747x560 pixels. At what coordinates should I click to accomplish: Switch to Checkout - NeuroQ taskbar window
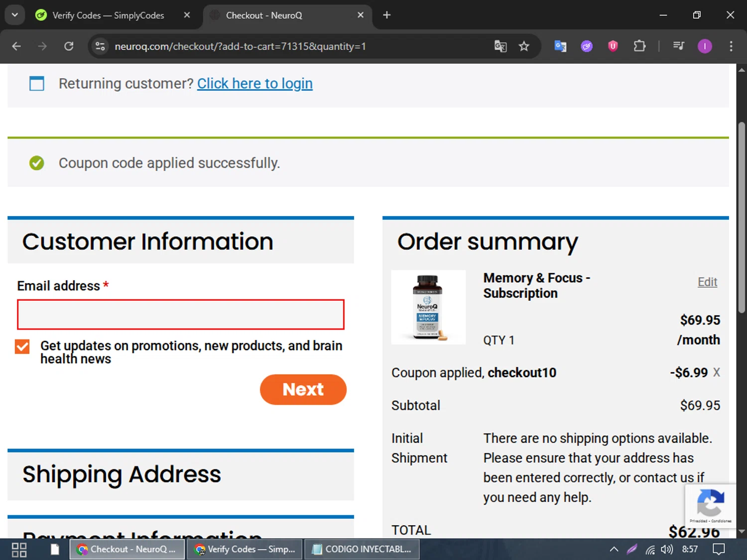[x=127, y=549]
